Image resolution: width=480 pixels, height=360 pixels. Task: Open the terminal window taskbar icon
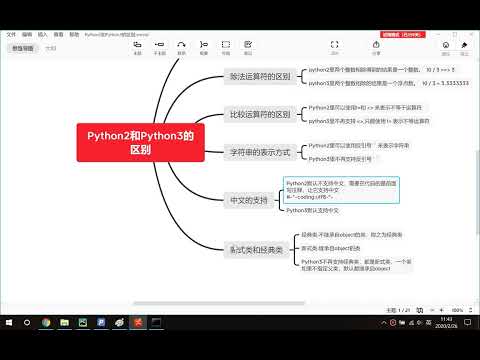(x=156, y=323)
